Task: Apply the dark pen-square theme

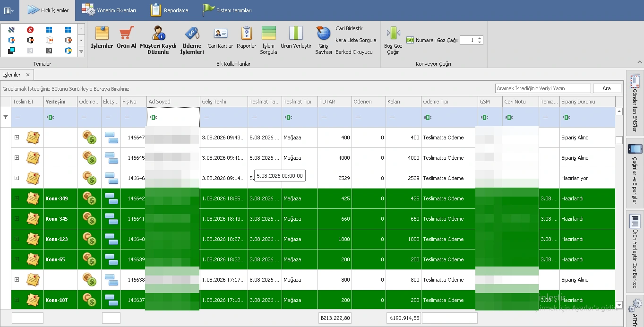Action: point(49,51)
